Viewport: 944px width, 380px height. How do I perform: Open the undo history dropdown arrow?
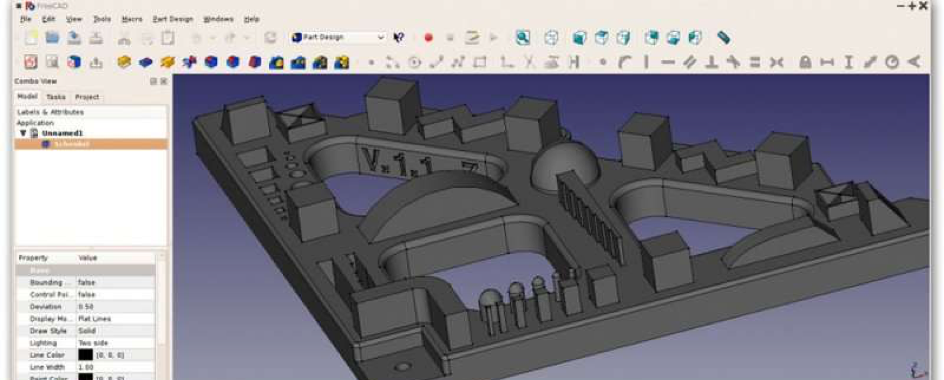212,37
